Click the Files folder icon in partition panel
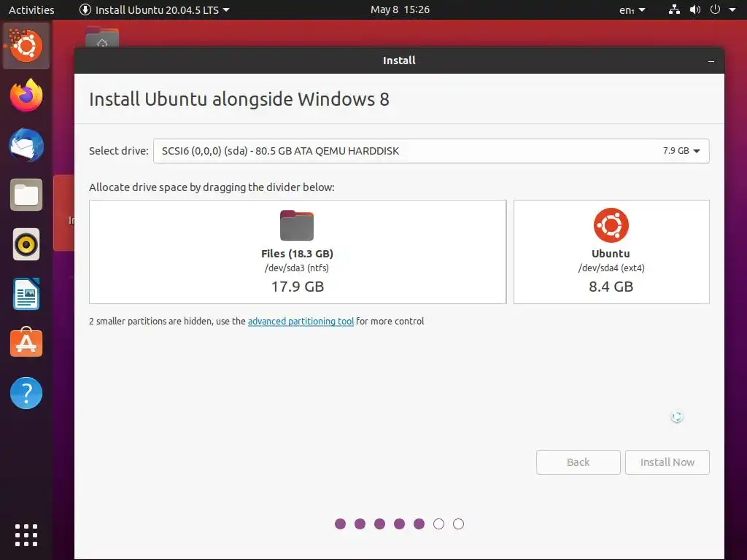Screen dimensions: 747x560 (297, 225)
